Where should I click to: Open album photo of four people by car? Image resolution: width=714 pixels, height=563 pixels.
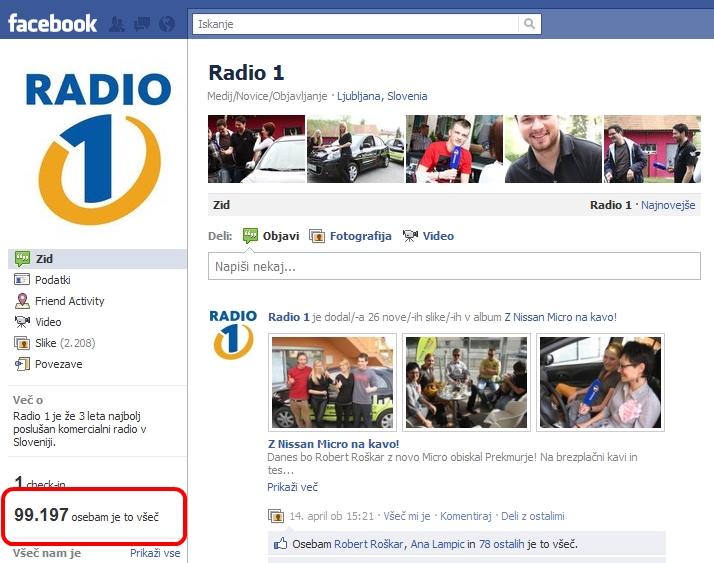pyautogui.click(x=332, y=382)
